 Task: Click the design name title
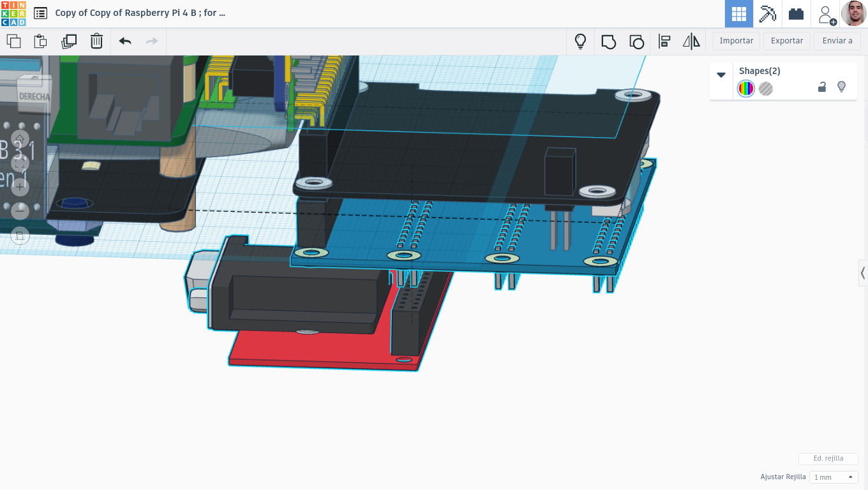140,13
